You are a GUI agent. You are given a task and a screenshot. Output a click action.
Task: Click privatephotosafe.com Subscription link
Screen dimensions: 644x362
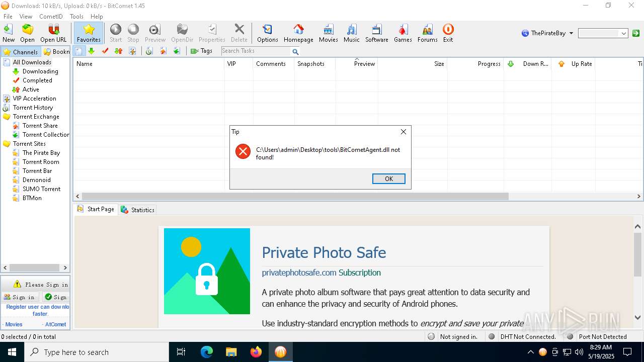click(x=321, y=273)
